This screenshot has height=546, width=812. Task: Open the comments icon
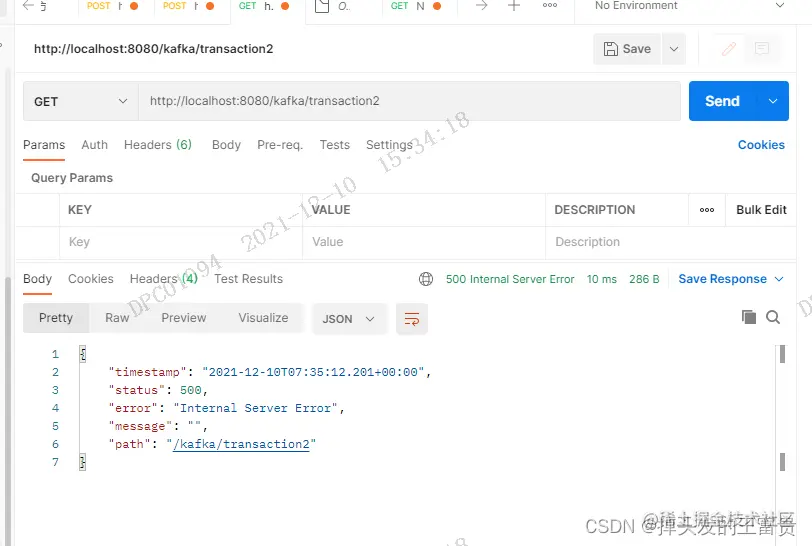(761, 49)
